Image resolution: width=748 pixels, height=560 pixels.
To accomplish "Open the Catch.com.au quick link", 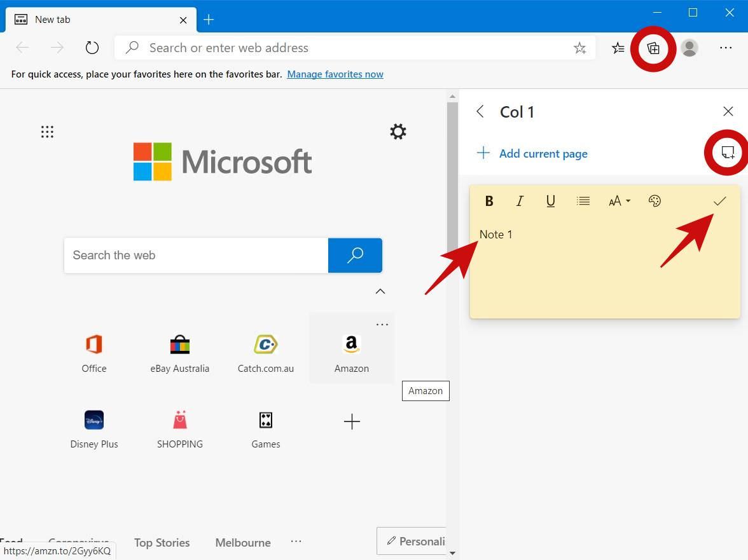I will (x=266, y=353).
